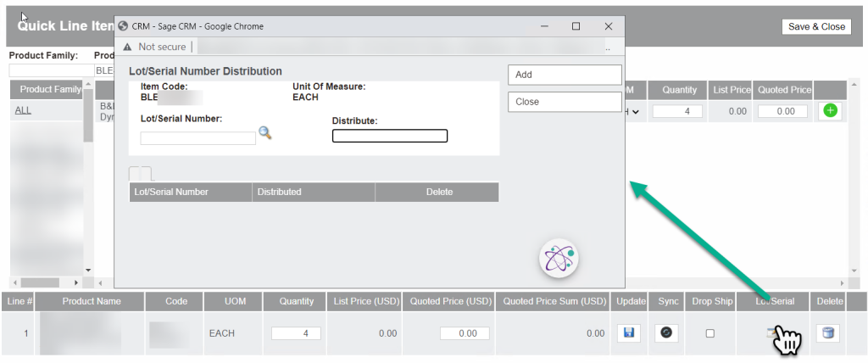Click the Not secure warning icon

coord(127,47)
